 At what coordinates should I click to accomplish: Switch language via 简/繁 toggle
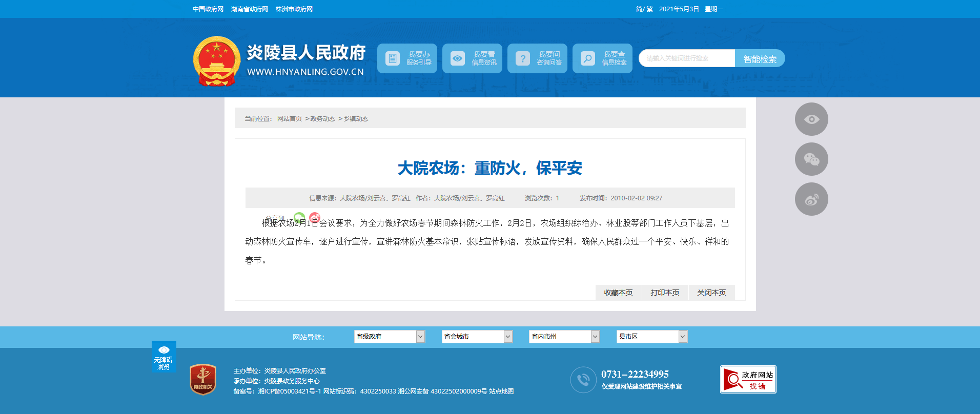[x=644, y=9]
